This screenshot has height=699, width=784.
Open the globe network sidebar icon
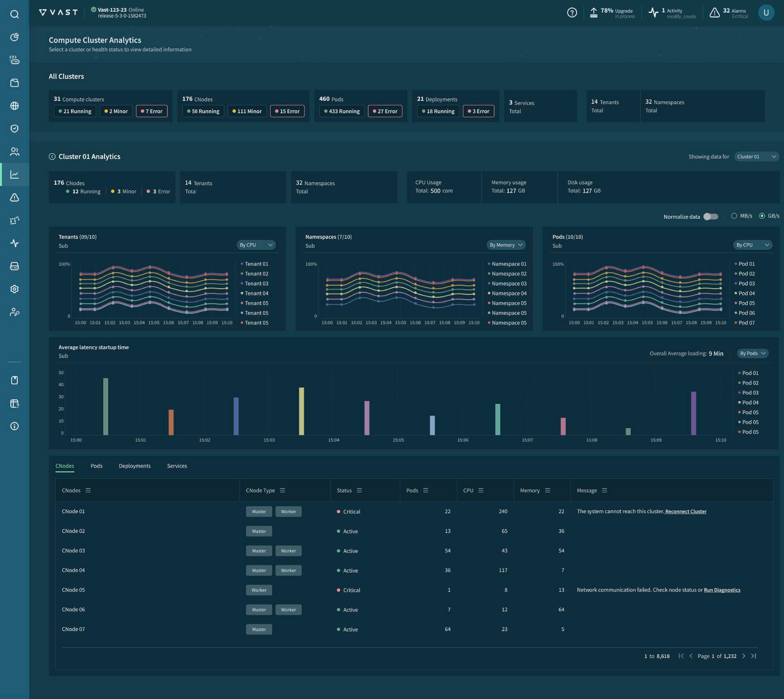(x=14, y=106)
